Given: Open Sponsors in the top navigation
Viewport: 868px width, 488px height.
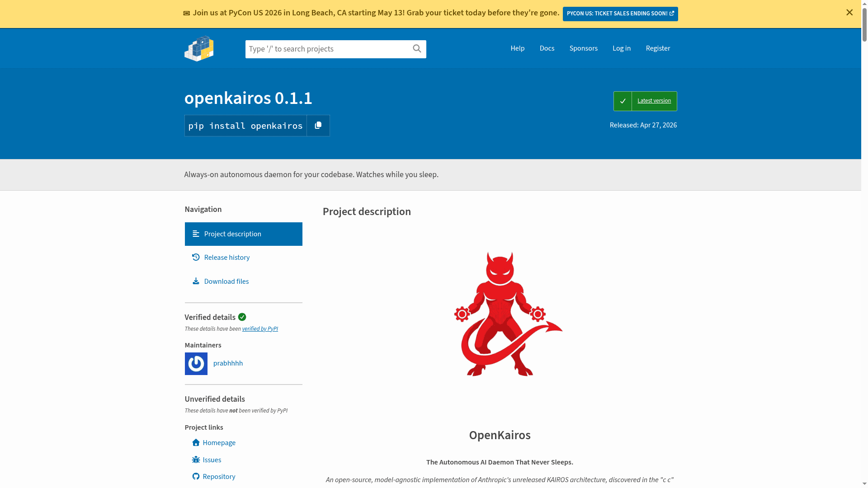Looking at the screenshot, I should (x=584, y=48).
